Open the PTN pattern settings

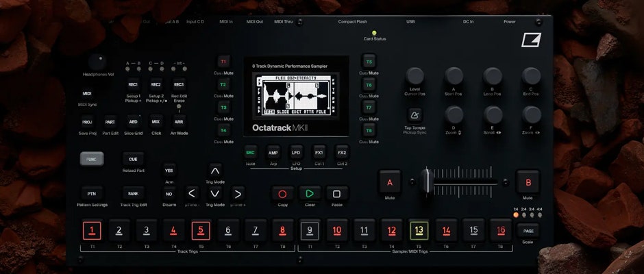[x=91, y=194]
